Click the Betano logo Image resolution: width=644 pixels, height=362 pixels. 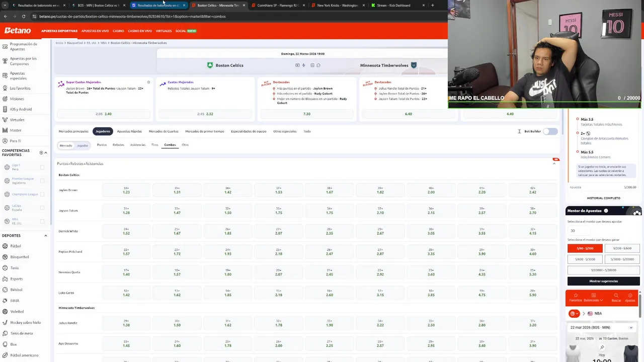pos(18,31)
